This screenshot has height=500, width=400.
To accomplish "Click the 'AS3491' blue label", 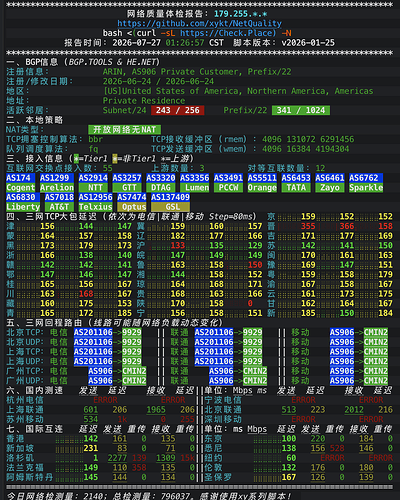I will point(228,178).
